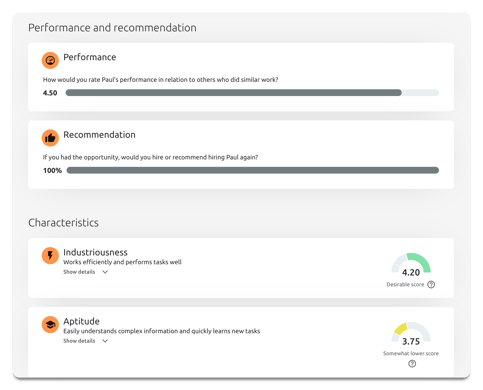Click the Aptitude 3.75 gauge chart
This screenshot has width=483, height=390.
point(411,334)
